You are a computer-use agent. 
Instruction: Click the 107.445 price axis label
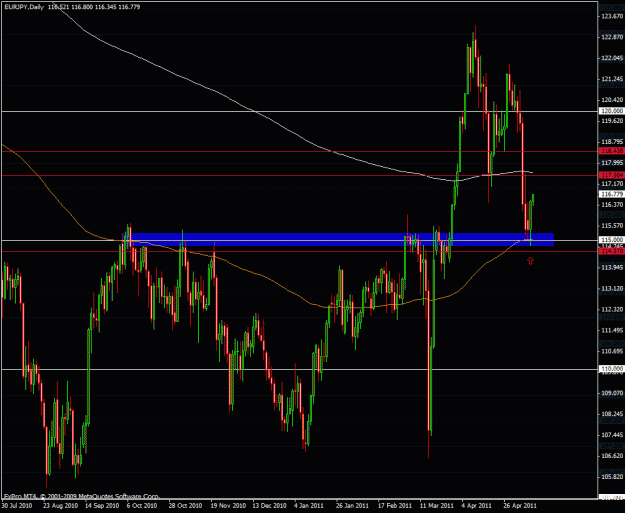(x=612, y=435)
